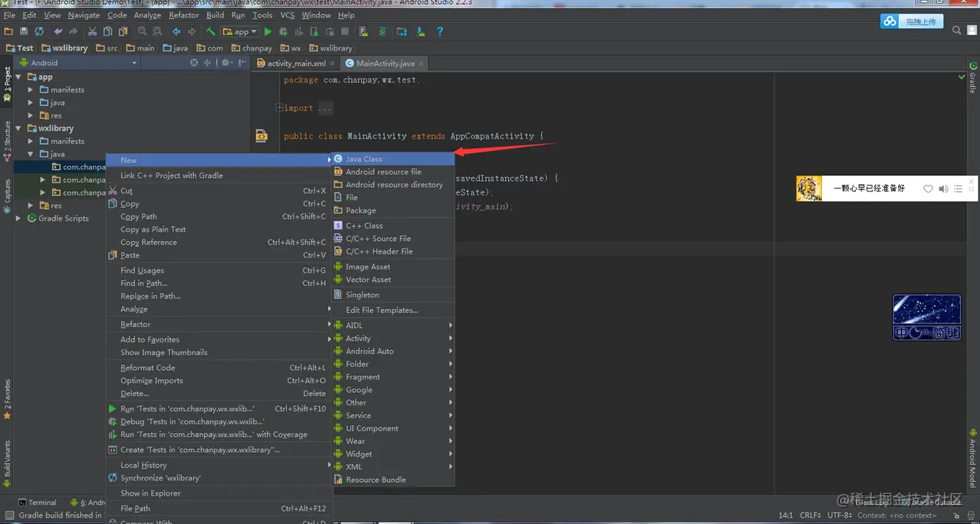This screenshot has width=980, height=524.
Task: Click the Make Project hammer icon
Action: [211, 32]
